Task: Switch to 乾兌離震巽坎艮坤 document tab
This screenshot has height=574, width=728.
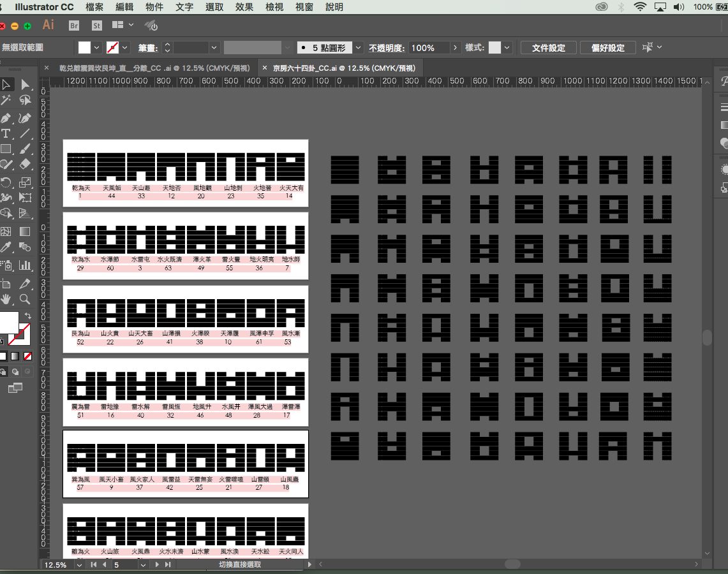Action: point(154,68)
